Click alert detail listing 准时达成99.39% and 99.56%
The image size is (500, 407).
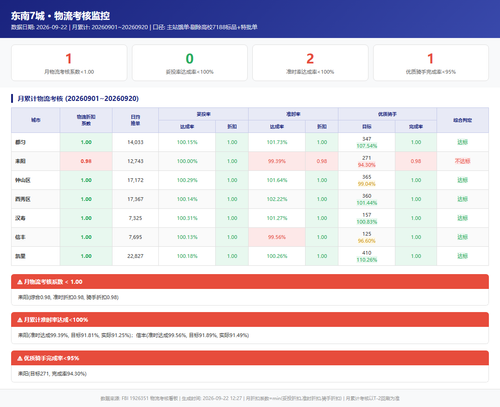coord(133,335)
